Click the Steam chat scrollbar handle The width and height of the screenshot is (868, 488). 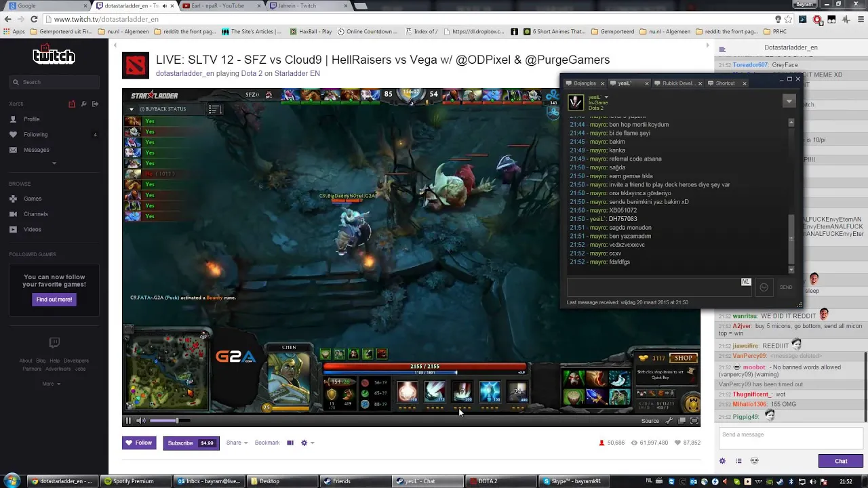pos(791,239)
